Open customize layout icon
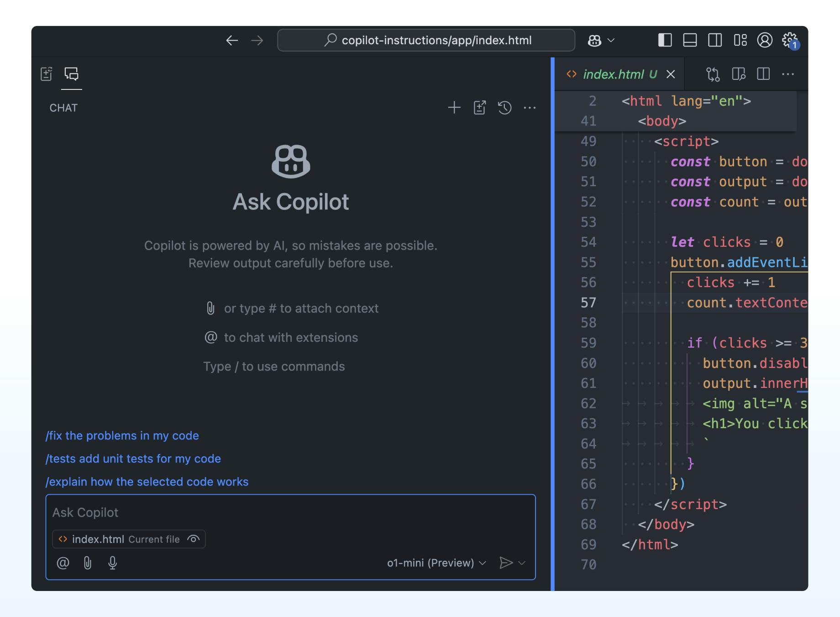The height and width of the screenshot is (617, 840). [740, 40]
